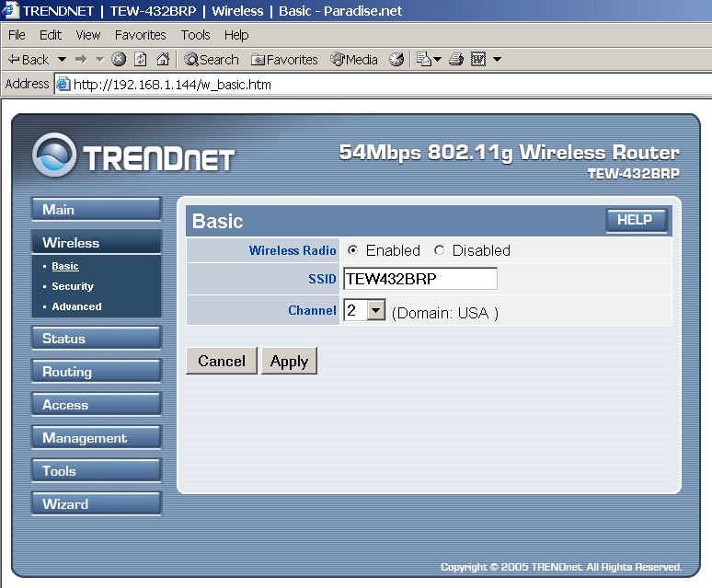712x588 pixels.
Task: Click the Mail toolbar icon
Action: [424, 59]
